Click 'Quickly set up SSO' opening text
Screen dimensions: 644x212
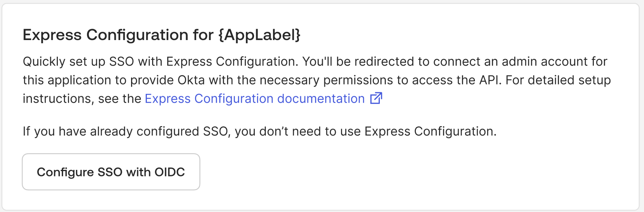click(78, 61)
